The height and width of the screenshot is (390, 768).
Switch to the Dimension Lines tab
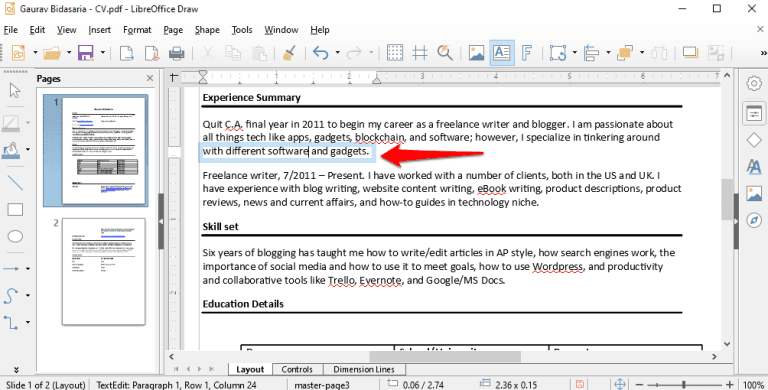coord(363,369)
